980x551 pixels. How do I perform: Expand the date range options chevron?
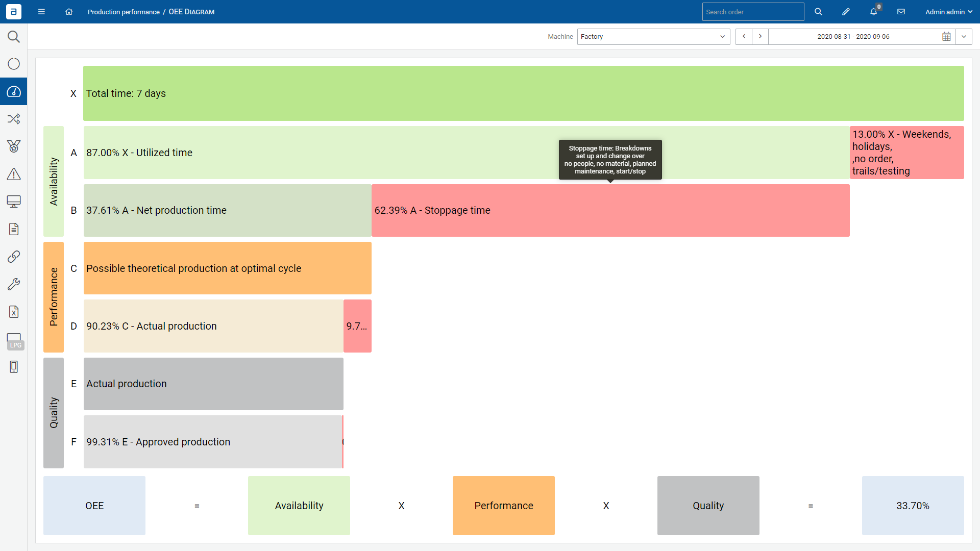click(964, 37)
